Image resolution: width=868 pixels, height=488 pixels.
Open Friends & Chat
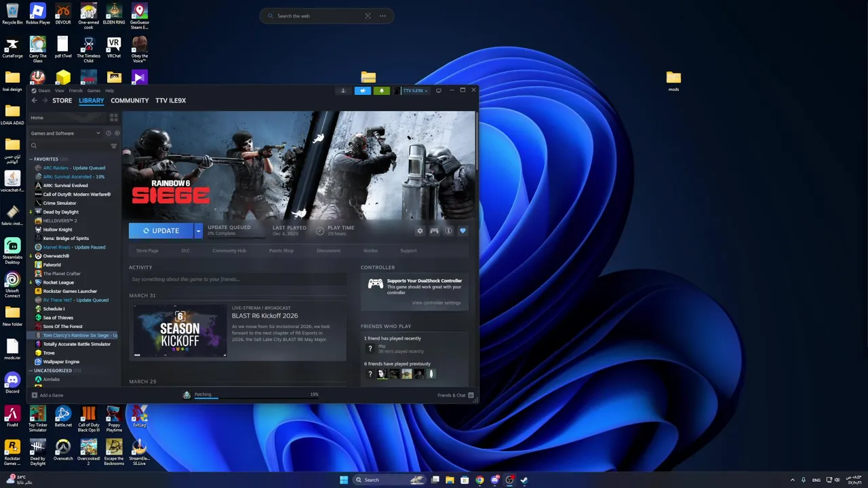coord(454,395)
